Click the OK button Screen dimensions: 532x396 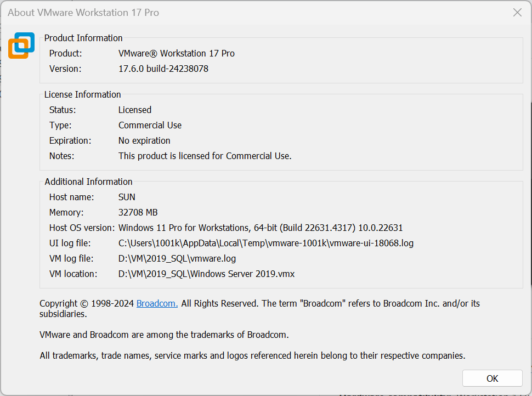(492, 378)
